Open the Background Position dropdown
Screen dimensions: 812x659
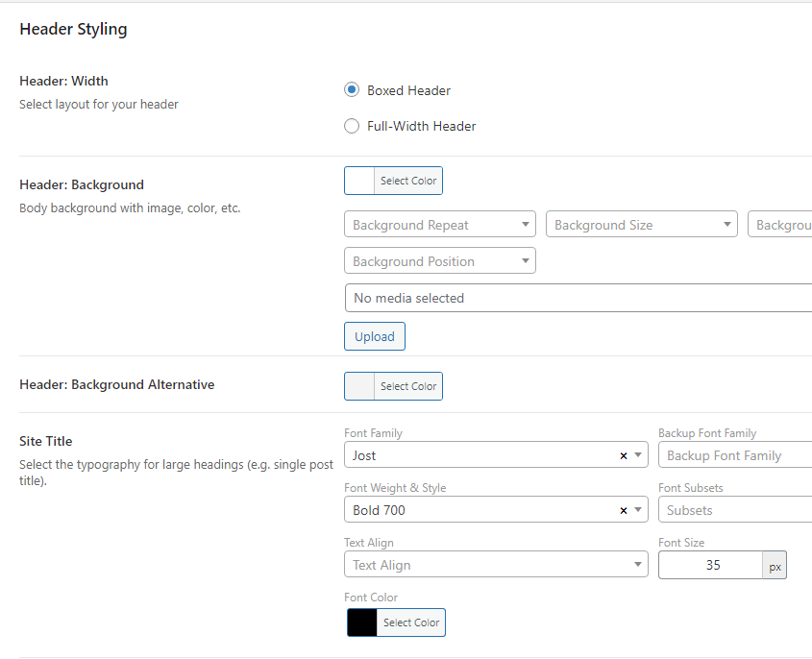click(x=440, y=260)
